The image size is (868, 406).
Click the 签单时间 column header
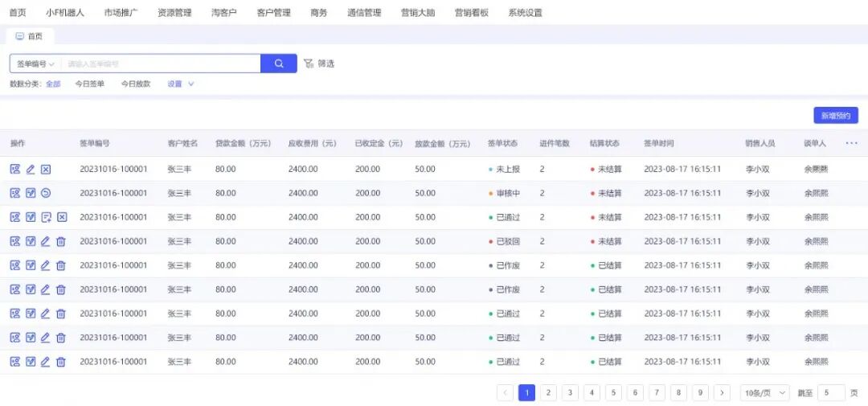pos(659,143)
